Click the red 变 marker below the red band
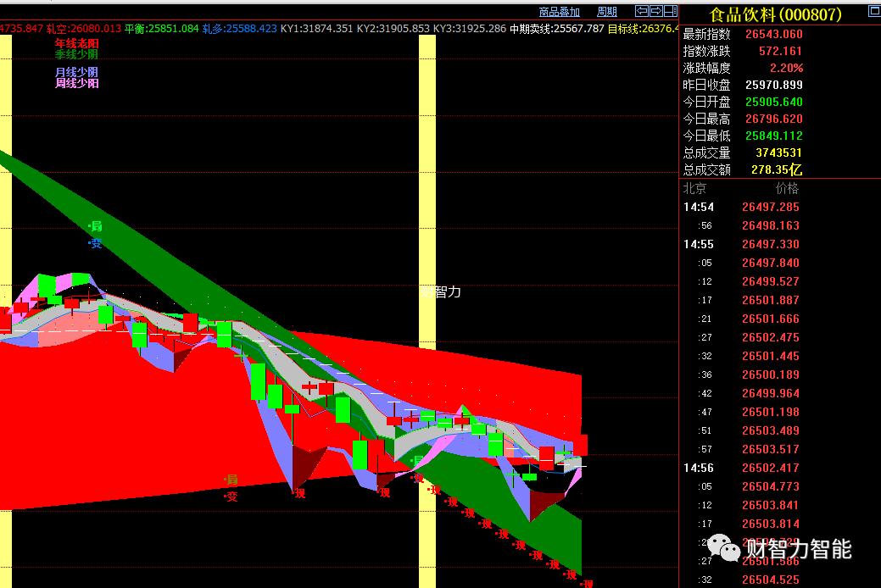 pyautogui.click(x=231, y=496)
